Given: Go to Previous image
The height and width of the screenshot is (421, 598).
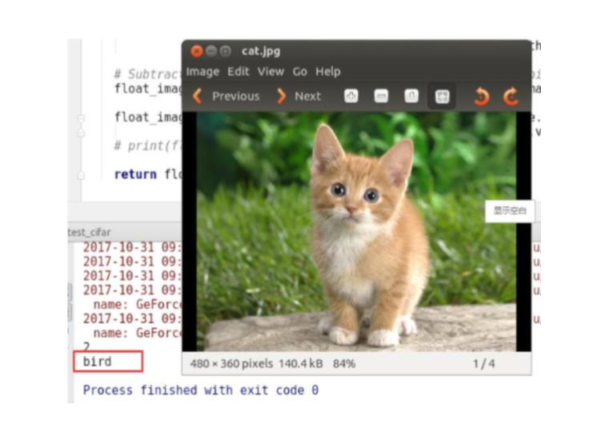Looking at the screenshot, I should pyautogui.click(x=226, y=96).
